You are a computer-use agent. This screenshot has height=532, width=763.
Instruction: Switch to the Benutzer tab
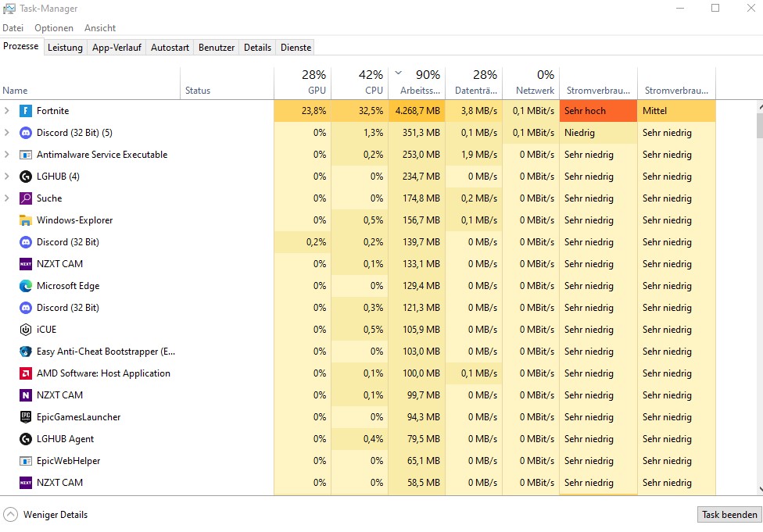point(217,48)
